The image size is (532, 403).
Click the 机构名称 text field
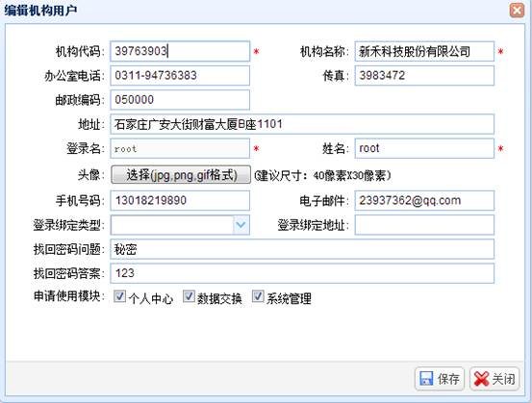click(x=424, y=51)
